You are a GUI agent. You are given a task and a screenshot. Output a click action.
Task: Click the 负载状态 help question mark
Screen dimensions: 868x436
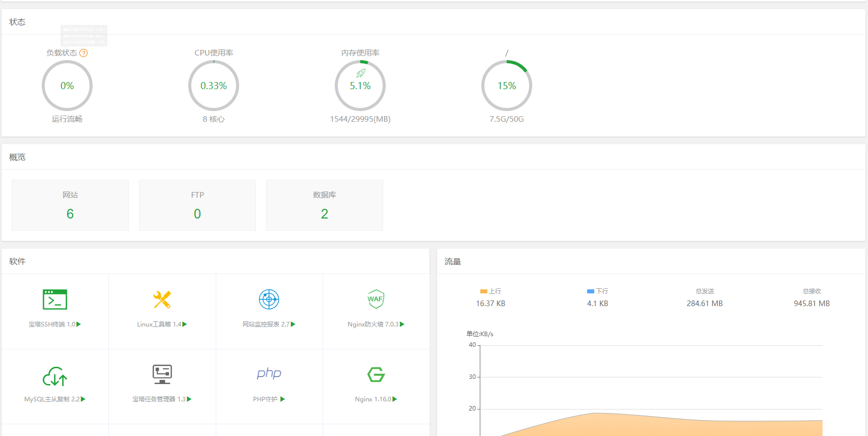point(83,53)
